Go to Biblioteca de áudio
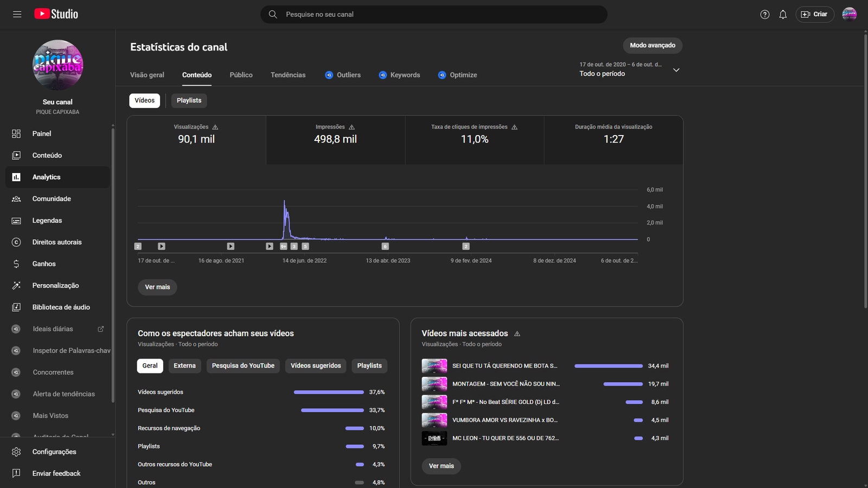 [61, 307]
